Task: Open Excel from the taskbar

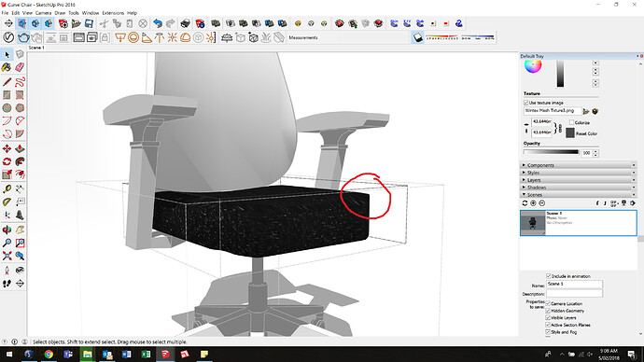Action: point(146,354)
